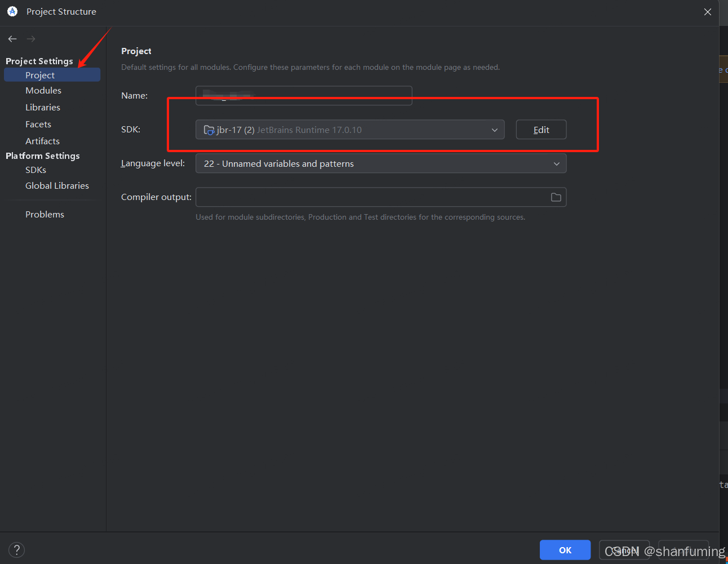Select Modules in the sidebar
Viewport: 728px width, 564px height.
point(43,90)
